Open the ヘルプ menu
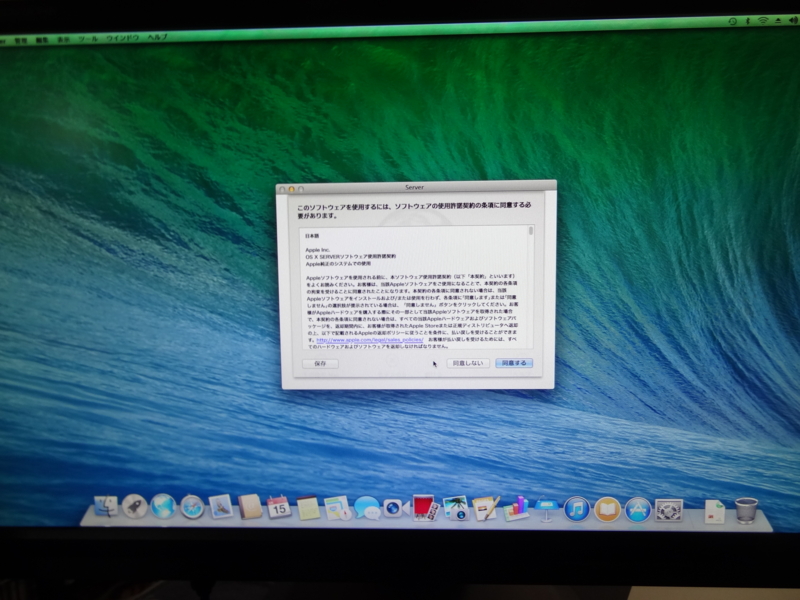800x600 pixels. (x=157, y=37)
